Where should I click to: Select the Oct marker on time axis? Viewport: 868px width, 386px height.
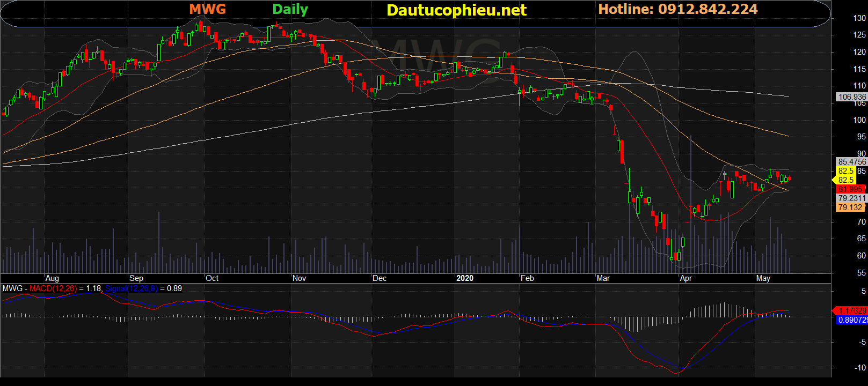[x=212, y=278]
